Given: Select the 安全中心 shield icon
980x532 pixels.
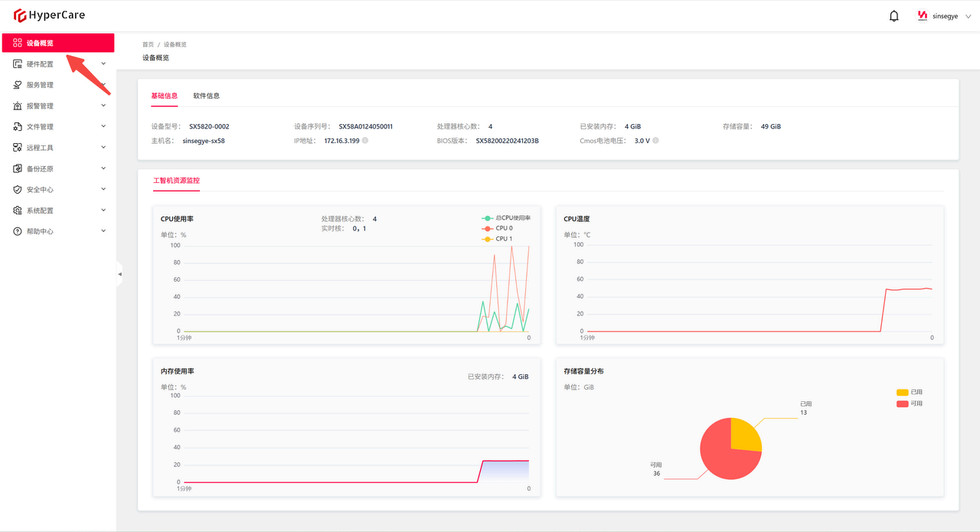Looking at the screenshot, I should tap(18, 189).
